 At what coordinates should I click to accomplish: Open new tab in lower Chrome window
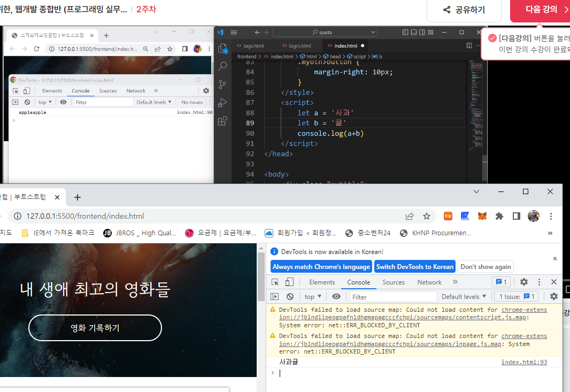pyautogui.click(x=77, y=197)
